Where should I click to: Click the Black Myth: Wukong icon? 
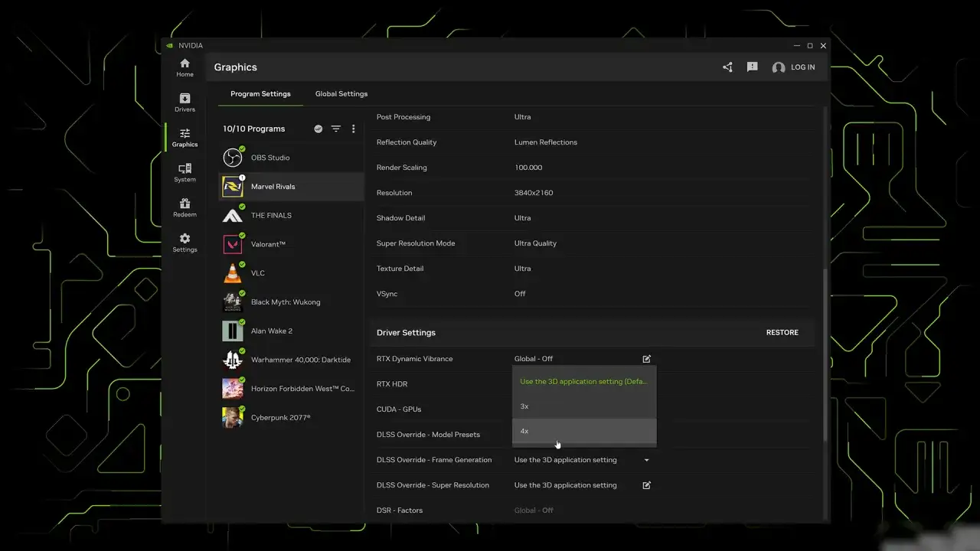pyautogui.click(x=233, y=302)
